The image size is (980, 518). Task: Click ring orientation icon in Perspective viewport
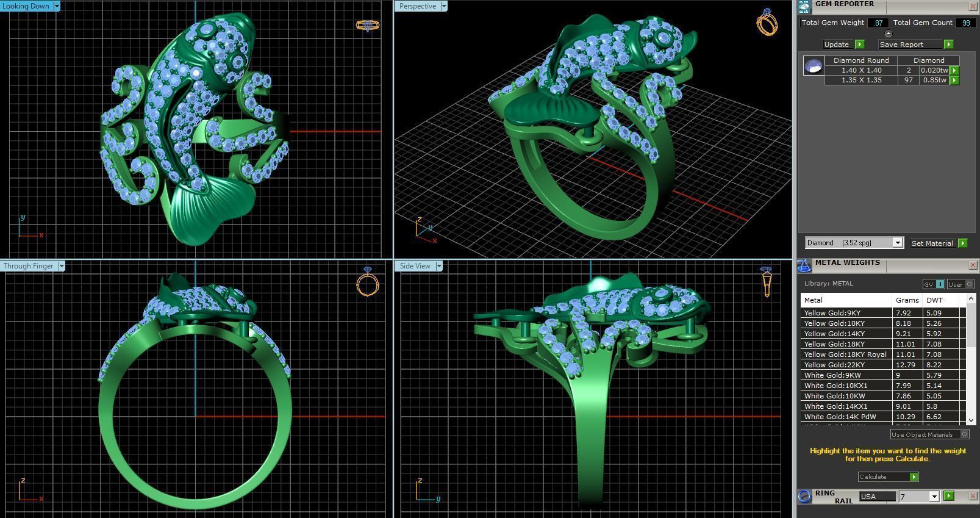click(767, 22)
